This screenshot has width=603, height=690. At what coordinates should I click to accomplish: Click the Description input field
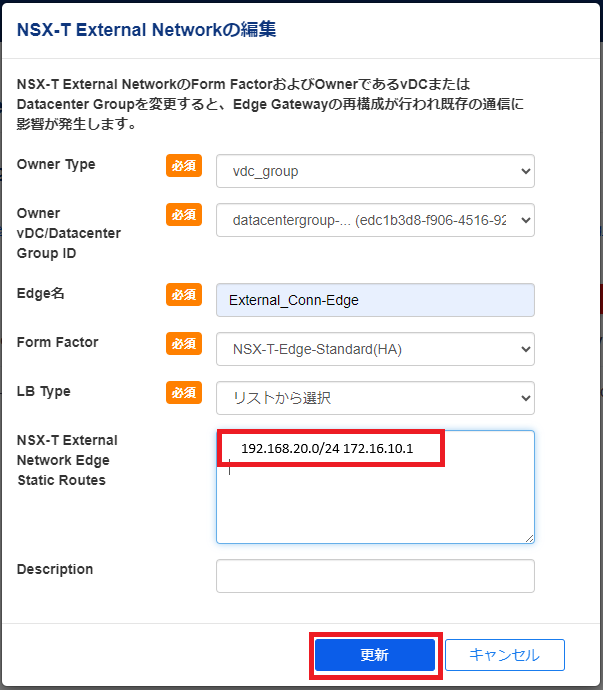pos(375,576)
